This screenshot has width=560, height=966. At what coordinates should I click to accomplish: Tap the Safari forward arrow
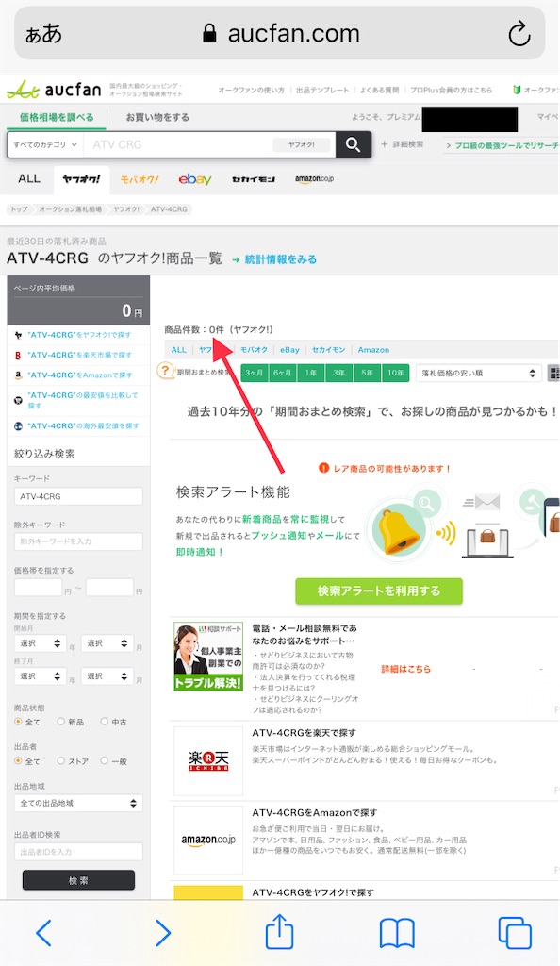[162, 933]
